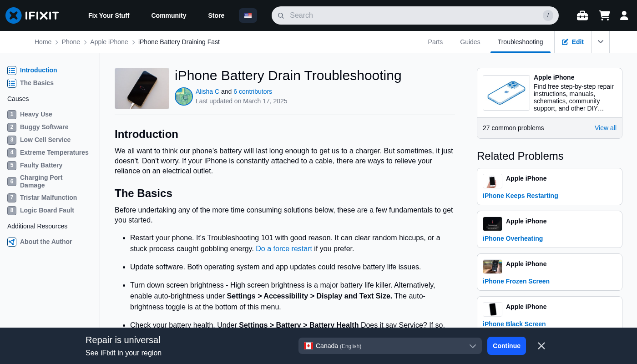637x364 pixels.
Task: Switch to the Parts tab
Action: (435, 42)
